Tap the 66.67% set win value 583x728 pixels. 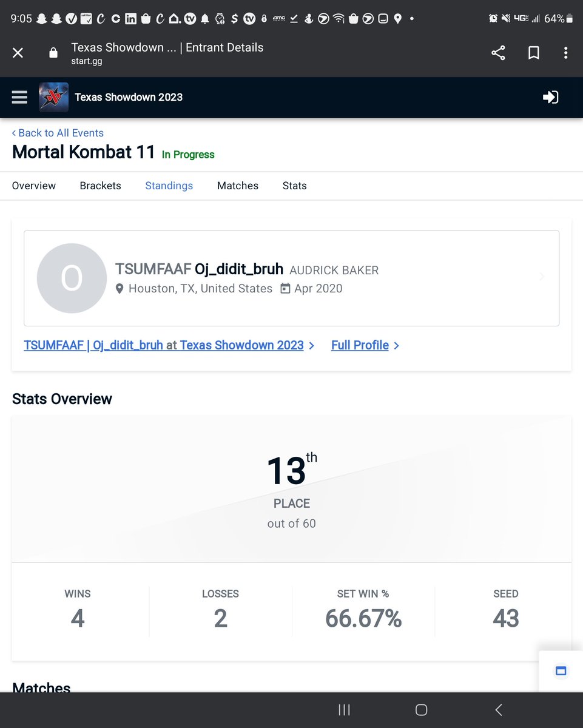[363, 619]
